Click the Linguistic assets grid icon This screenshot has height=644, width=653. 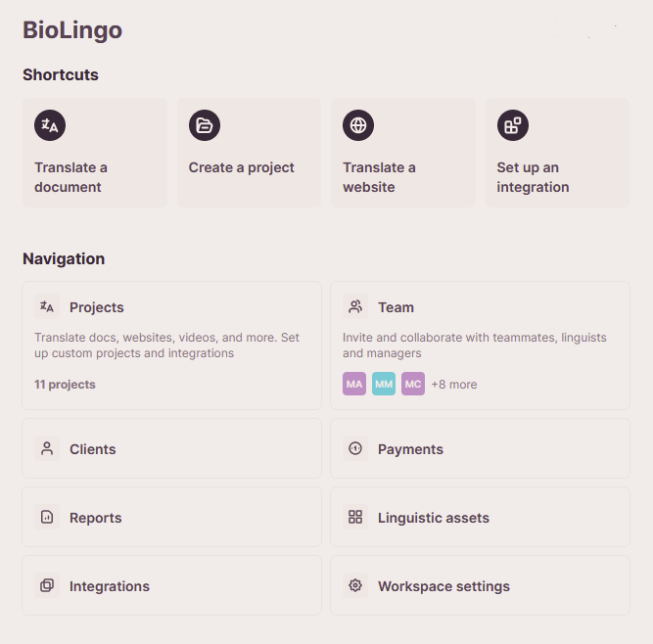[355, 518]
